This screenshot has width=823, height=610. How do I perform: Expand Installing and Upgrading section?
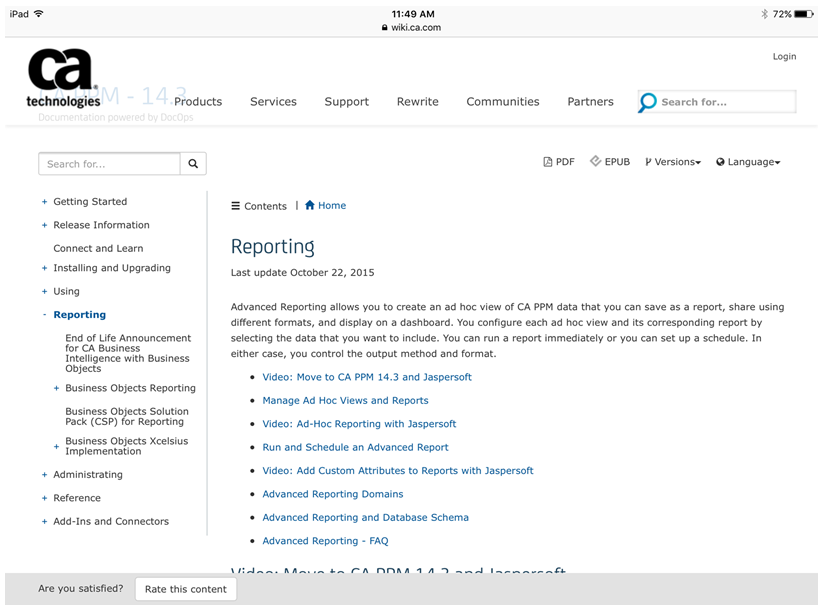pyautogui.click(x=45, y=268)
